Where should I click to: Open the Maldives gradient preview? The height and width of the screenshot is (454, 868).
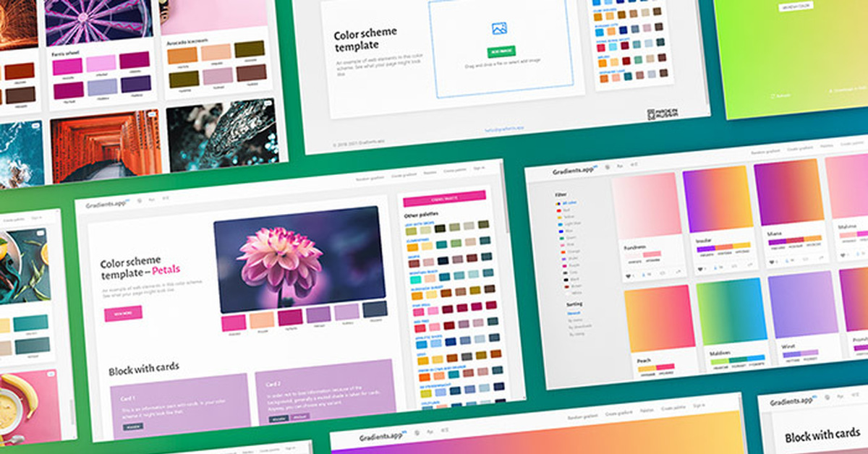[731, 311]
